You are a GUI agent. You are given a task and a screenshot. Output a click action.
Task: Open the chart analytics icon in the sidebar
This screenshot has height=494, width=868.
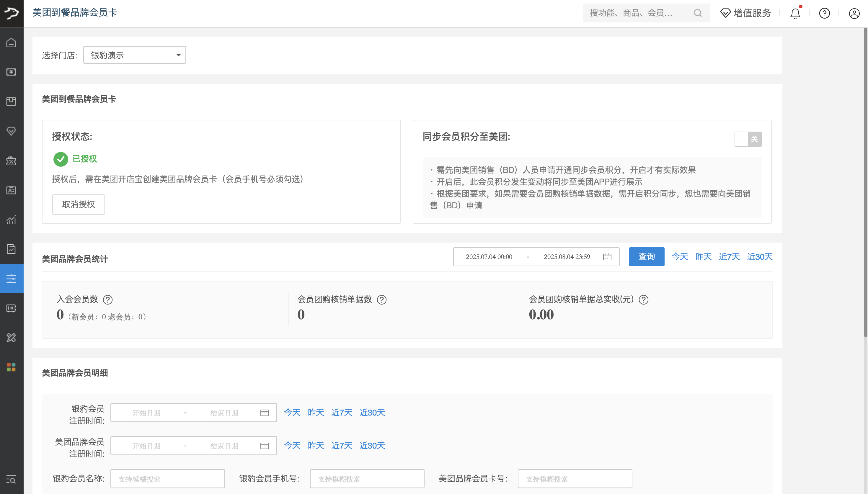click(x=11, y=220)
